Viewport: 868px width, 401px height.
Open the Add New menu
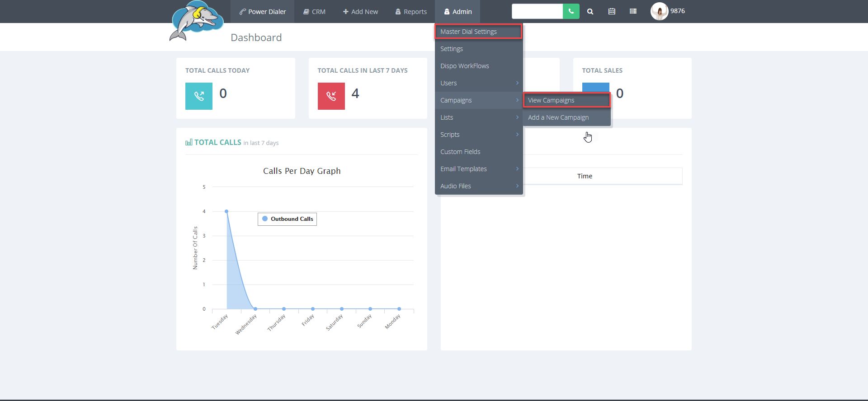pyautogui.click(x=360, y=12)
